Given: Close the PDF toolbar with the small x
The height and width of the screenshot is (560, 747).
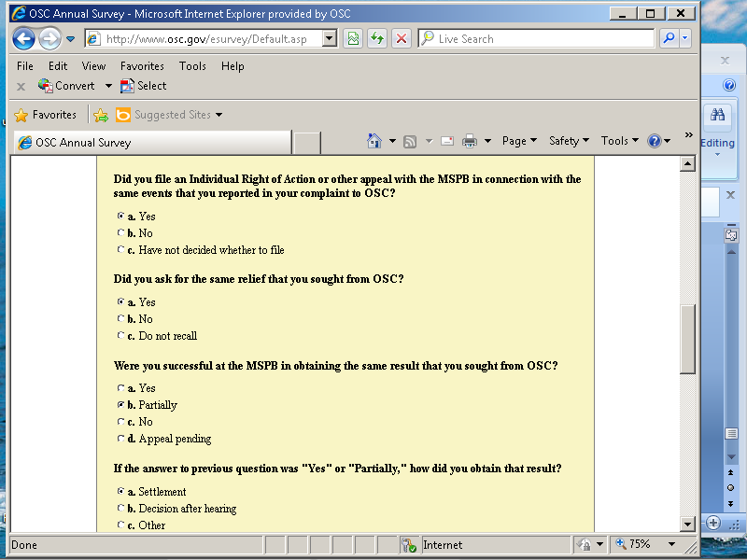Looking at the screenshot, I should [21, 86].
